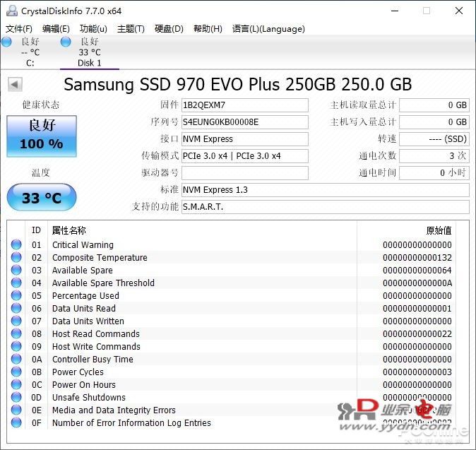Click the previous disk arrow button
Screen dimensions: 476x450
pos(15,84)
